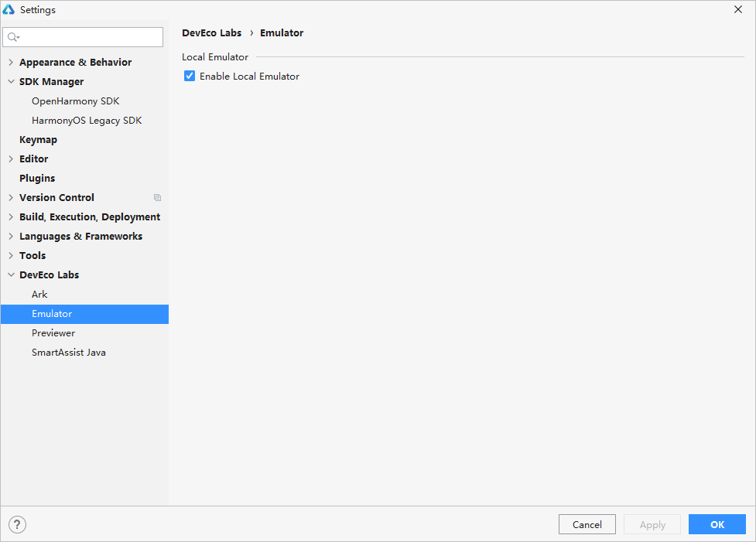This screenshot has width=756, height=542.
Task: Select the Emulator tree item
Action: (x=85, y=314)
